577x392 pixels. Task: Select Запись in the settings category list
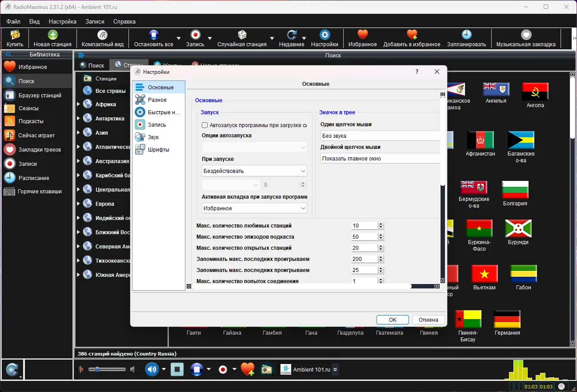click(159, 125)
